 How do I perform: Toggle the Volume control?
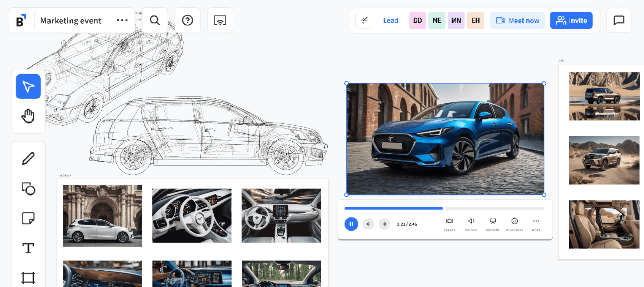(471, 224)
